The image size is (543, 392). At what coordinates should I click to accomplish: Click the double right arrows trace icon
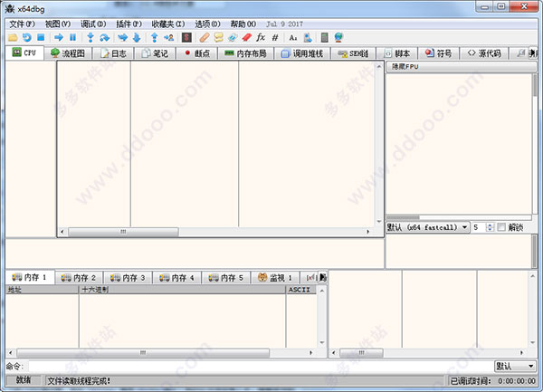pyautogui.click(x=122, y=37)
